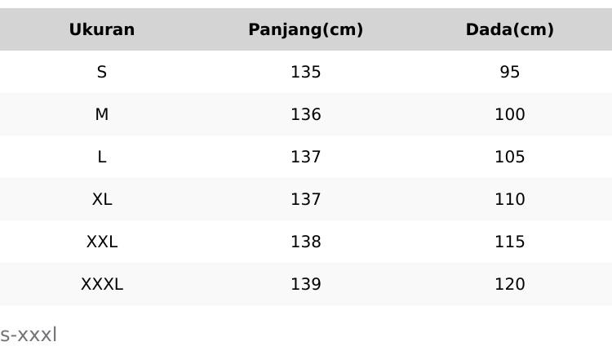
Task: Click the s-xxxl caption text
Action: pos(29,335)
